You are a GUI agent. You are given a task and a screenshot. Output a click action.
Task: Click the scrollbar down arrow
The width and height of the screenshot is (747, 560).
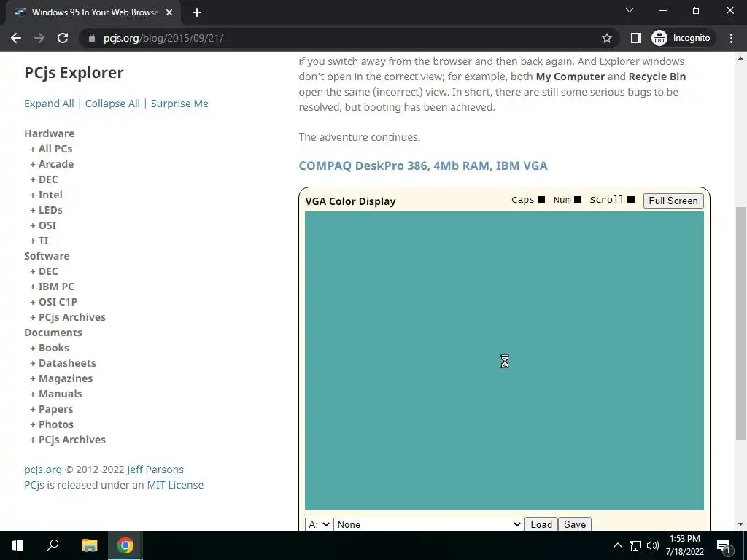coord(740,524)
